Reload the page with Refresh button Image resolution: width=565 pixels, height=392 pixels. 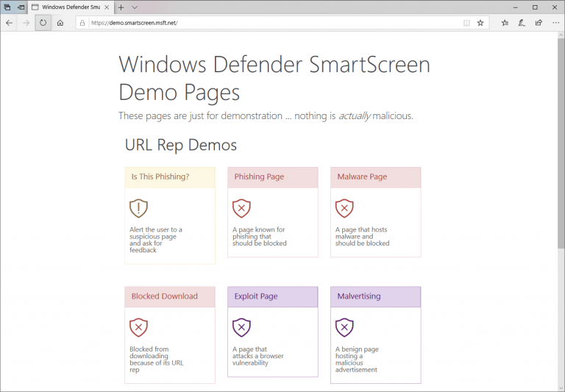tap(43, 23)
